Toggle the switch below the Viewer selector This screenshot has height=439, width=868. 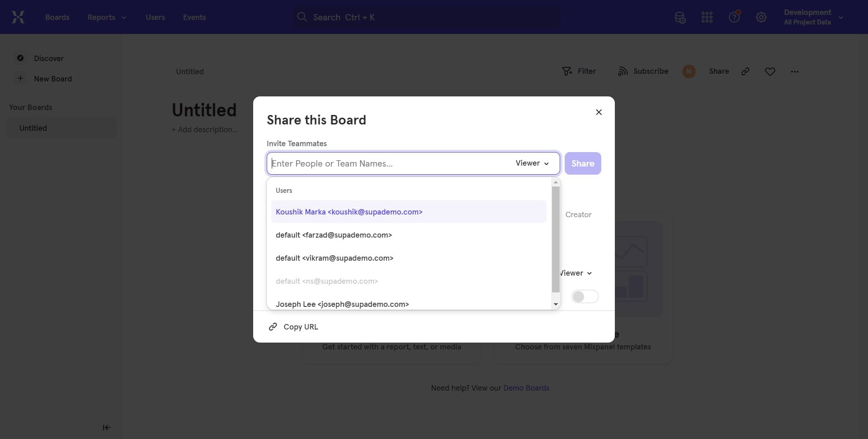(x=585, y=296)
